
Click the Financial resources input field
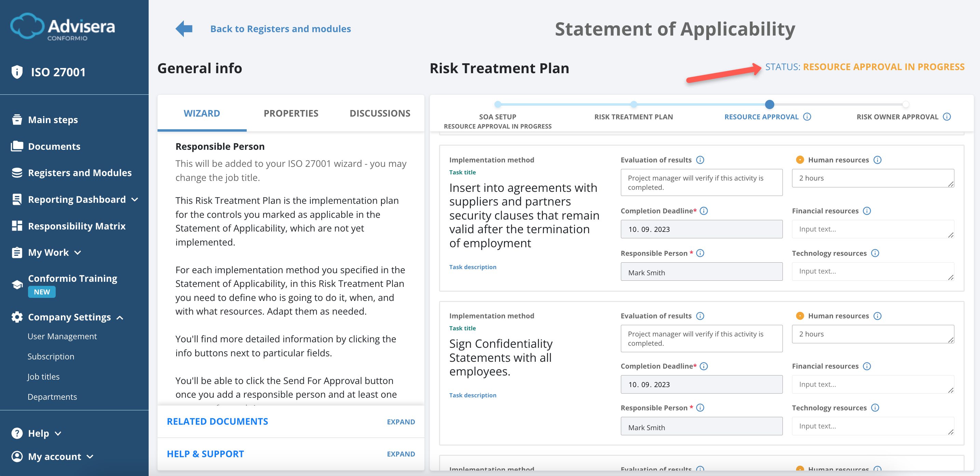872,229
